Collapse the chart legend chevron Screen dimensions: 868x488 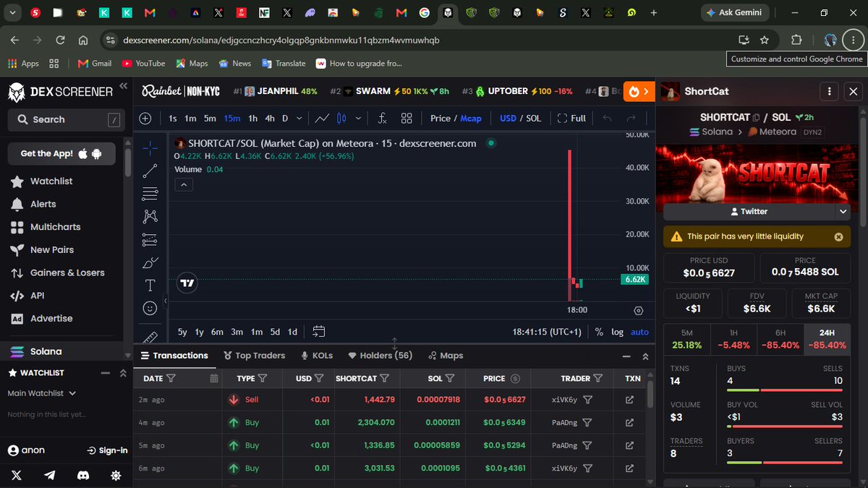184,185
